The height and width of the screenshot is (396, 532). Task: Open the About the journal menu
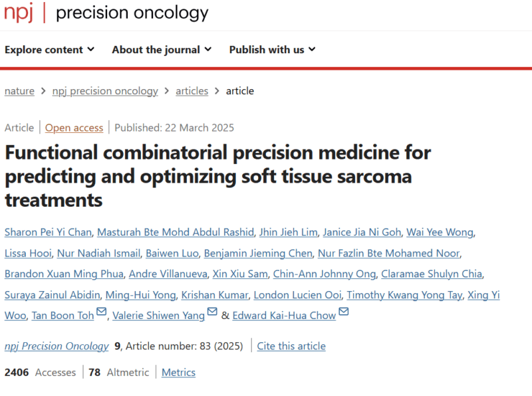(162, 49)
